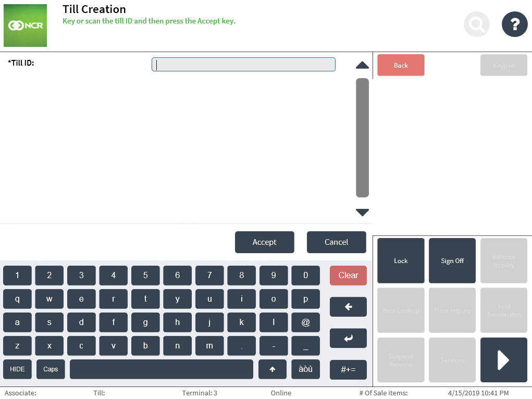
Task: Switch to accented characters keyboard
Action: point(305,369)
